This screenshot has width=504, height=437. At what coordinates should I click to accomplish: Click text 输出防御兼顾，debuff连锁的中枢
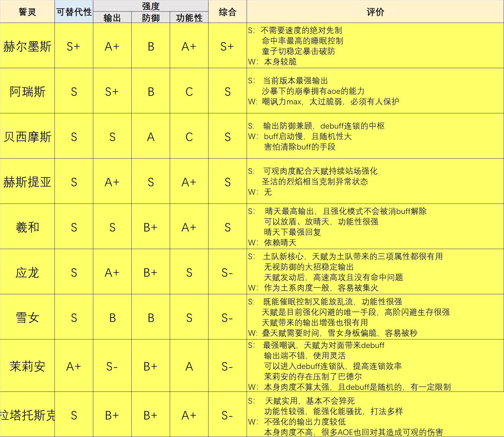coord(324,126)
